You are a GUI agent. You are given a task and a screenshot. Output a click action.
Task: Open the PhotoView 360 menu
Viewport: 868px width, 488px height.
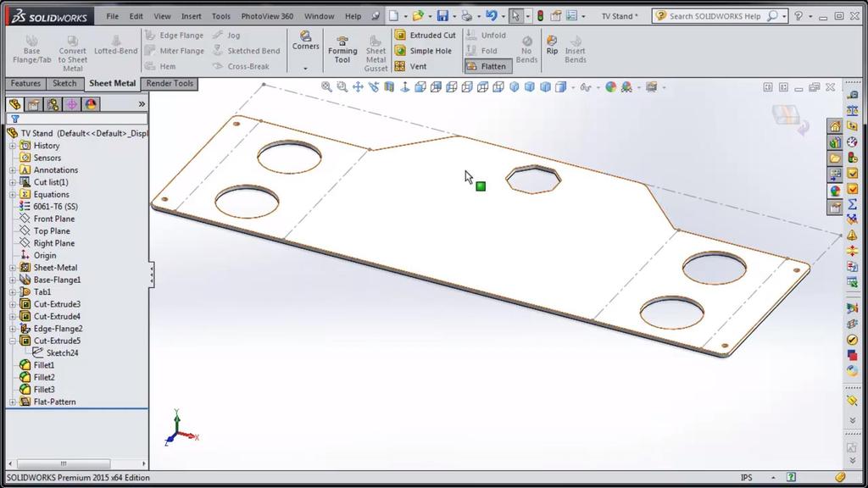(x=267, y=16)
